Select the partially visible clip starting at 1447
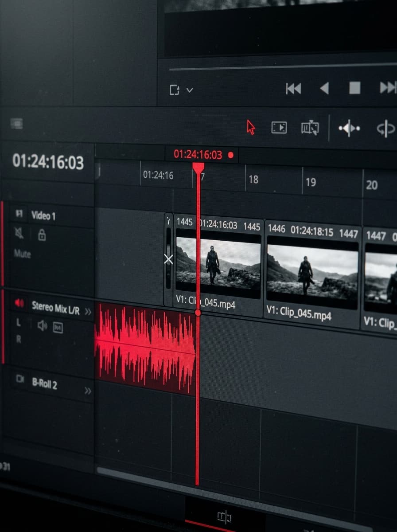The width and height of the screenshot is (397, 532). pyautogui.click(x=380, y=279)
